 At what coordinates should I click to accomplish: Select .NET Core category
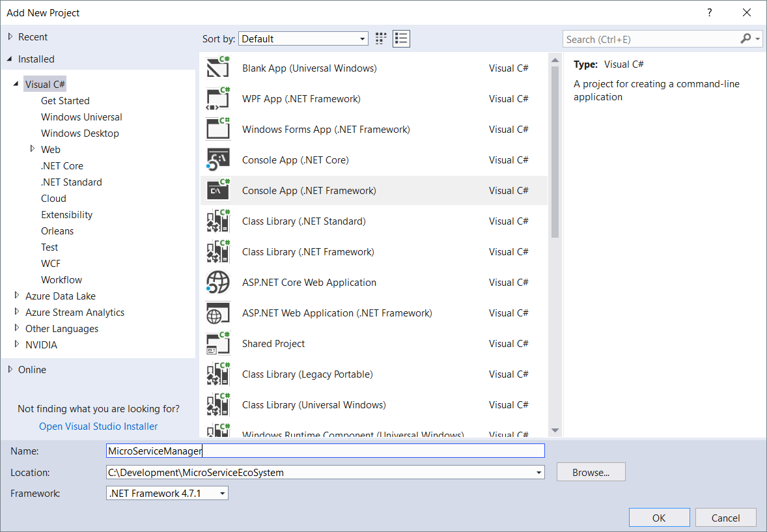[x=62, y=165]
